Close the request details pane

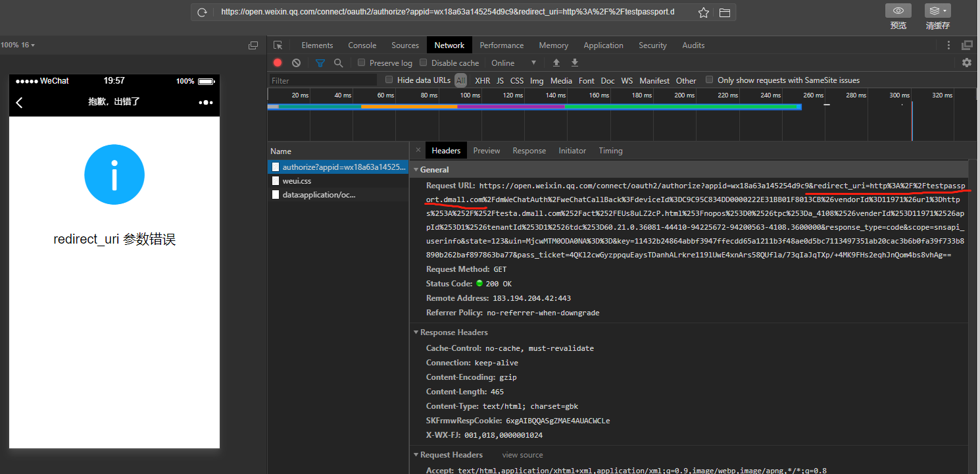[418, 150]
